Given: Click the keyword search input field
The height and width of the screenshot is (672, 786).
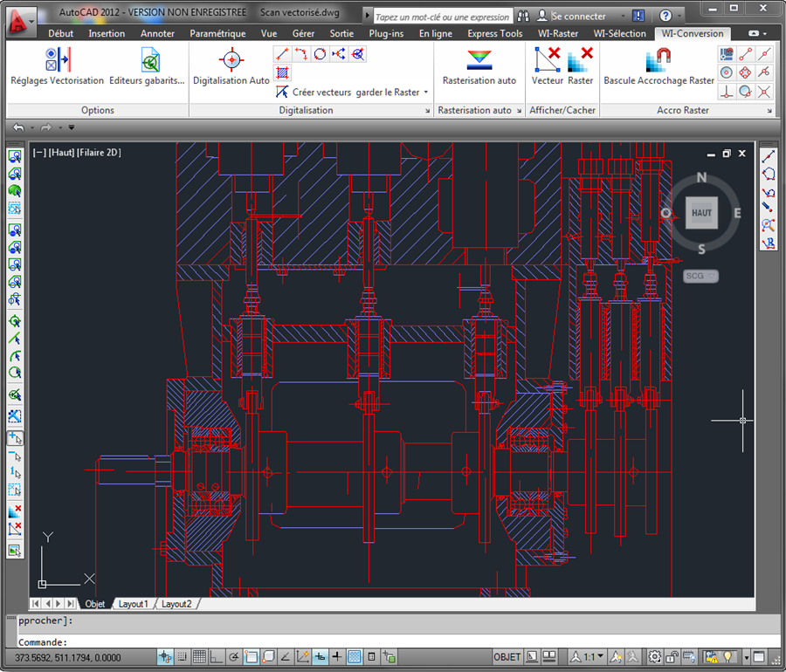Looking at the screenshot, I should 443,17.
